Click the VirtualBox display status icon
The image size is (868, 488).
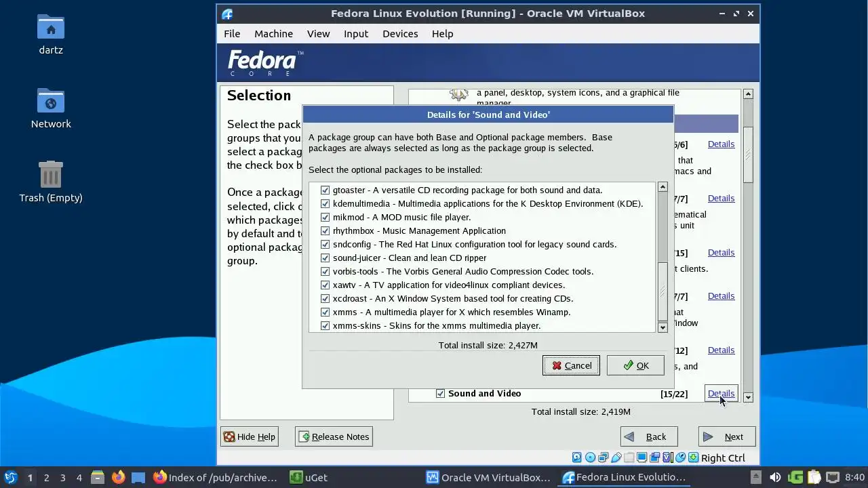point(642,457)
